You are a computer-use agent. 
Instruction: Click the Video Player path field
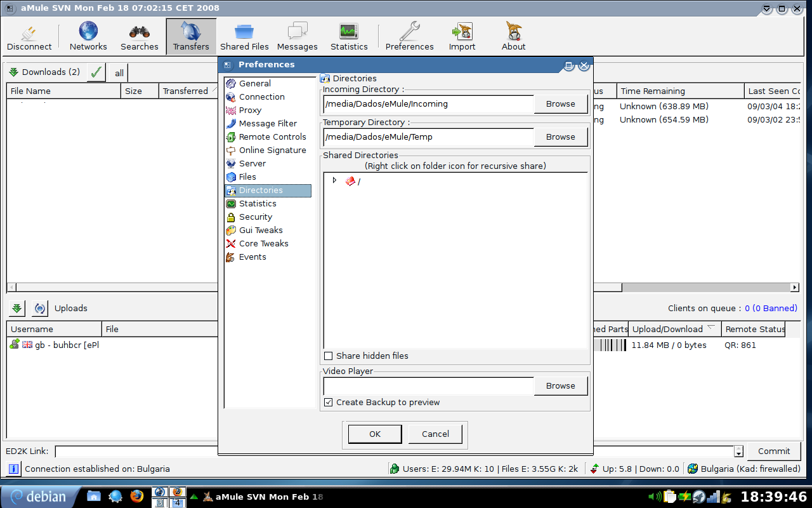click(x=429, y=385)
